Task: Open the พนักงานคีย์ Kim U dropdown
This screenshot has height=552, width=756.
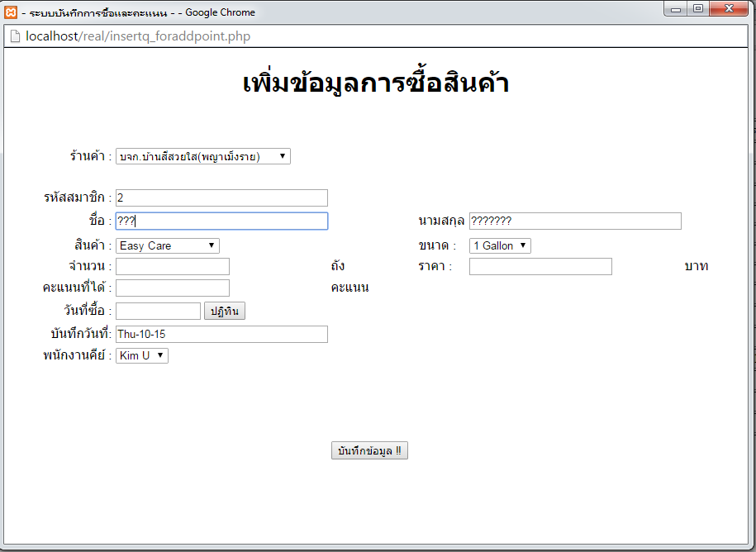Action: point(142,356)
